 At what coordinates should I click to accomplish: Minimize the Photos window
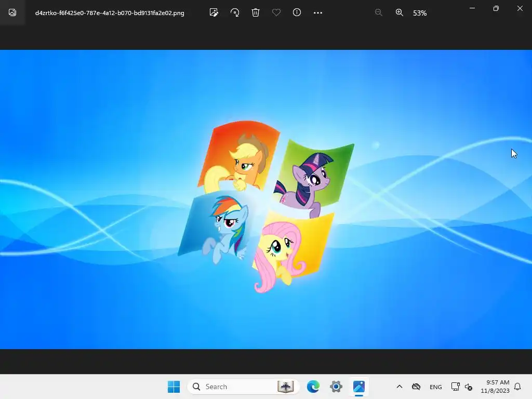click(x=472, y=8)
